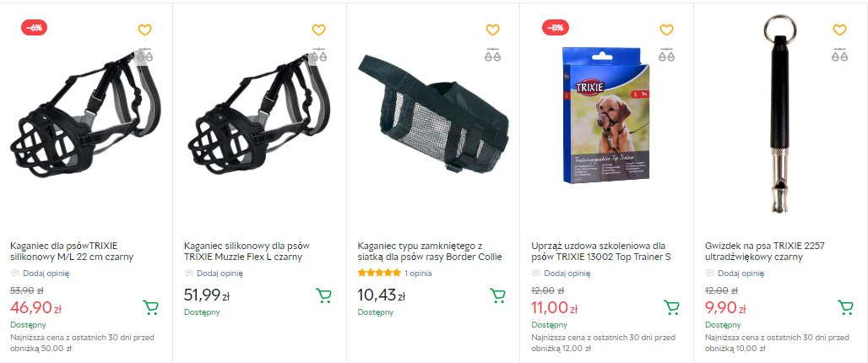The width and height of the screenshot is (868, 363).
Task: Favorite the Border Collie mesh muzzle
Action: pos(492,30)
